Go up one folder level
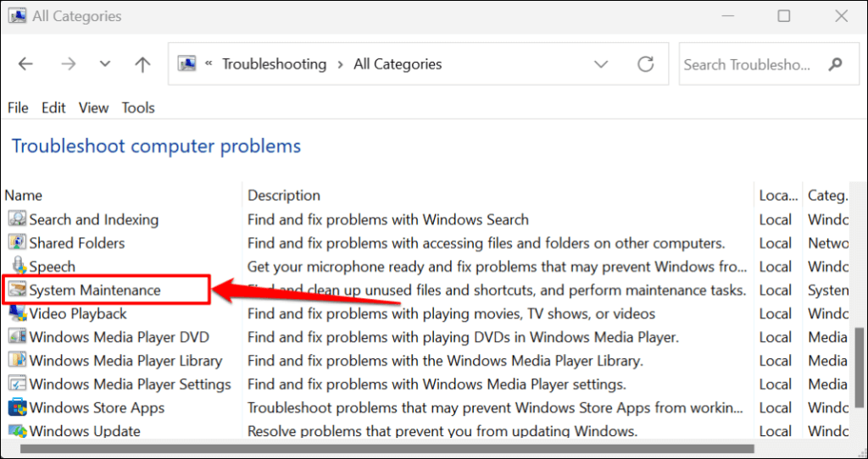Image resolution: width=868 pixels, height=459 pixels. [142, 64]
